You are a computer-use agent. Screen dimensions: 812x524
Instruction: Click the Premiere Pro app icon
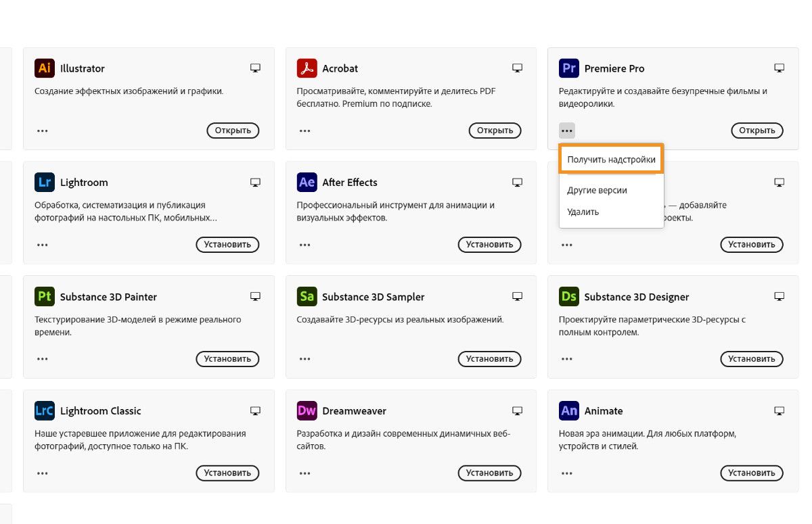tap(568, 68)
